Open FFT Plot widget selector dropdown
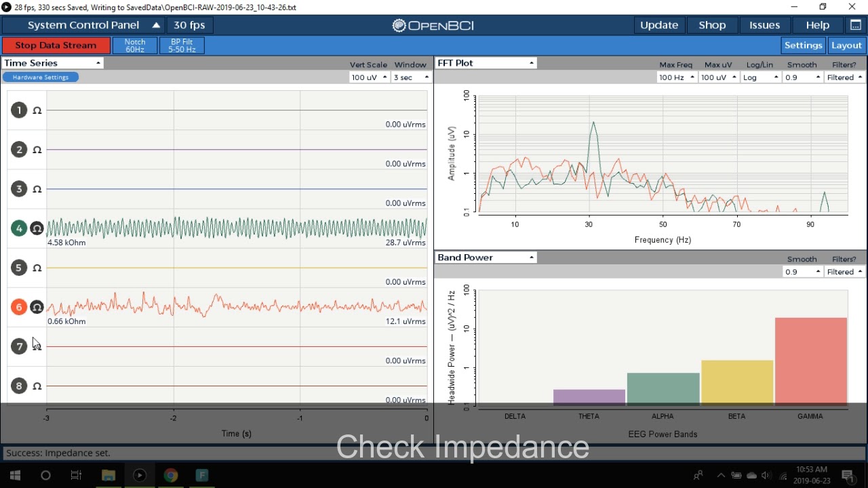Viewport: 868px width, 488px height. (x=486, y=63)
